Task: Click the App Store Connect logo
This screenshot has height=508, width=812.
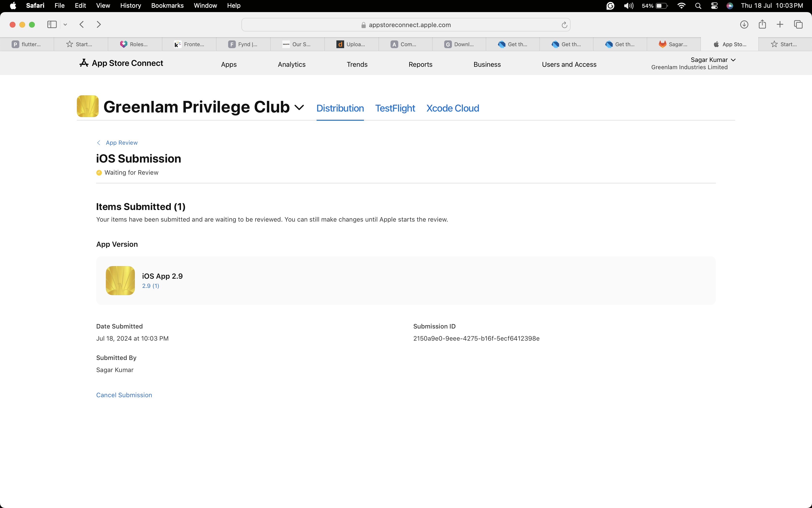Action: (121, 63)
